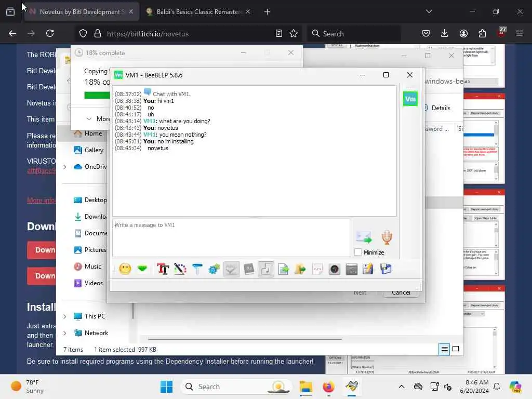Open the Firefox downloads panel

(x=445, y=33)
